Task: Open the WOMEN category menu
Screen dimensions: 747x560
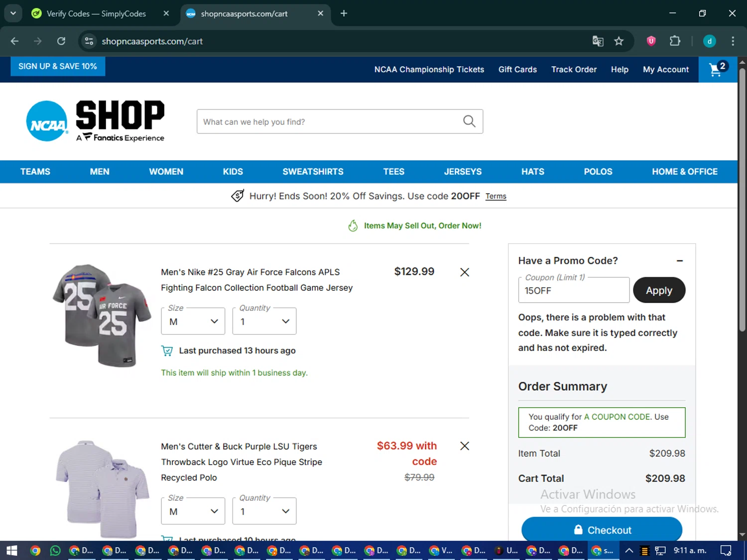Action: click(x=166, y=172)
